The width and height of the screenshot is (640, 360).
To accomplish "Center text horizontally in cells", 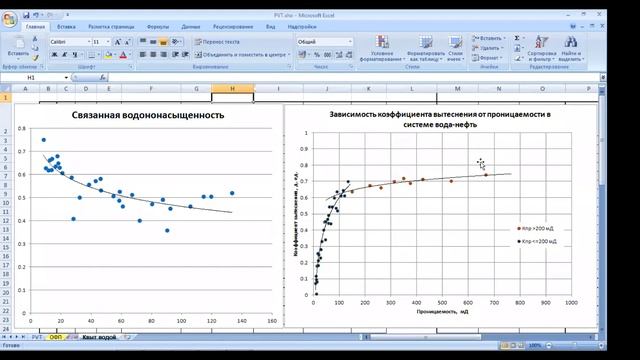I will tap(153, 54).
